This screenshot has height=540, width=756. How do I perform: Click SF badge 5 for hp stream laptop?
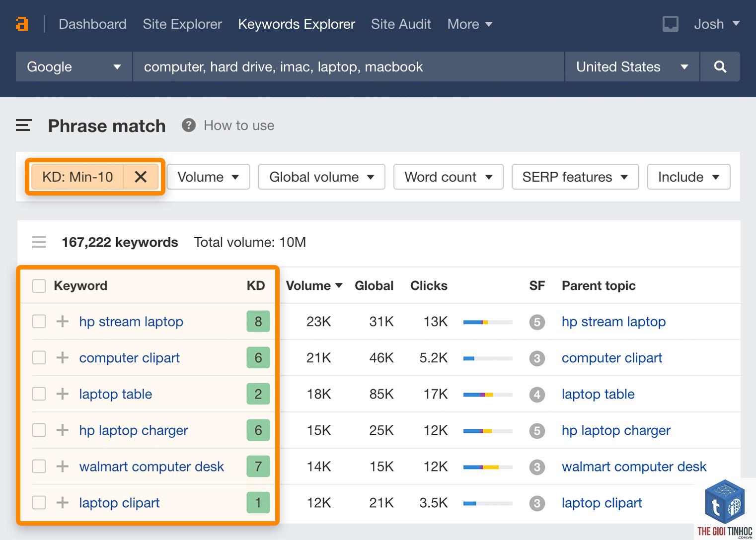point(537,322)
